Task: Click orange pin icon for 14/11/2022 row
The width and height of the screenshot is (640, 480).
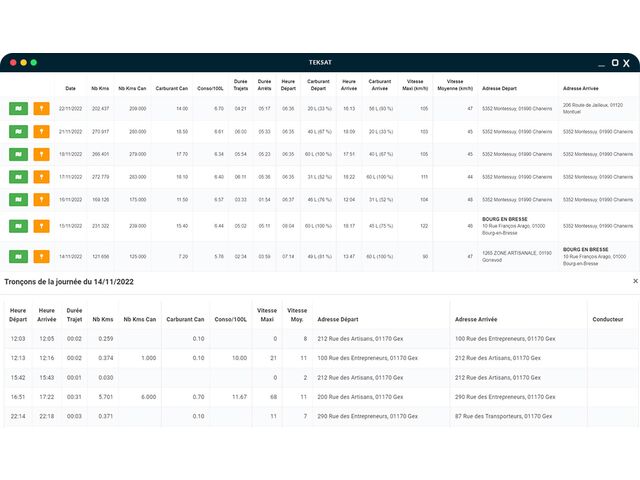Action: (x=41, y=256)
